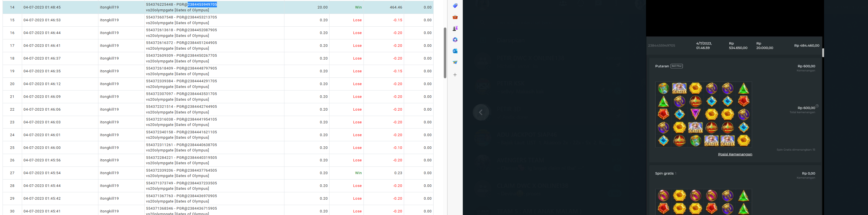Click row number 23 cell

(x=12, y=122)
